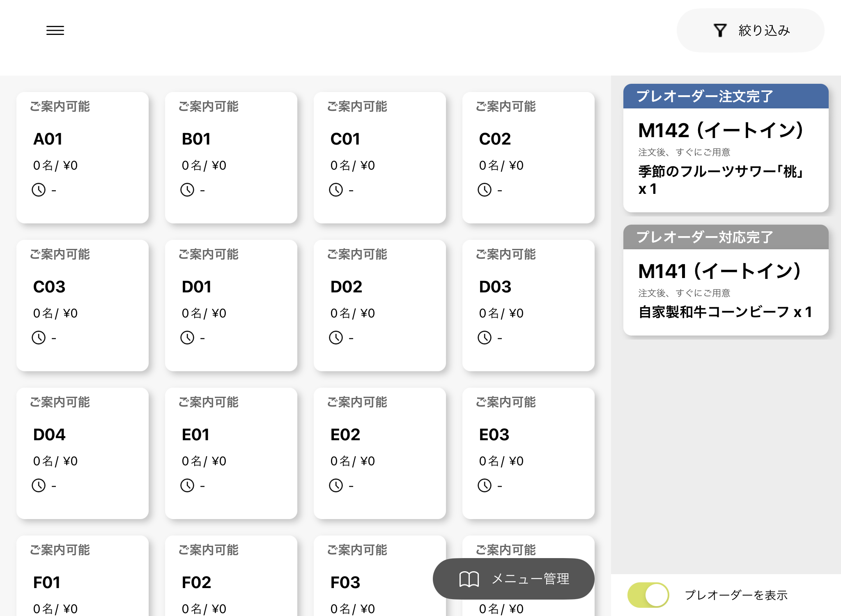The width and height of the screenshot is (841, 616).
Task: Click the clock icon on table B01
Action: click(x=187, y=190)
